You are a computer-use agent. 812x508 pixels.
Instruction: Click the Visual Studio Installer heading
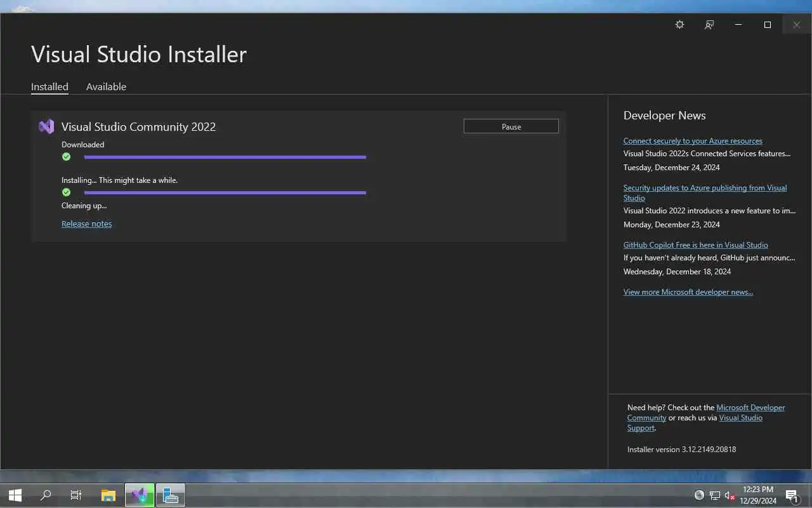click(x=139, y=54)
